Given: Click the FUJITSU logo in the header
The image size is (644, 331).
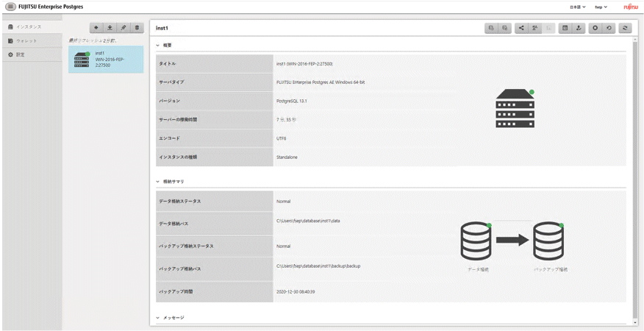Looking at the screenshot, I should tap(630, 7).
